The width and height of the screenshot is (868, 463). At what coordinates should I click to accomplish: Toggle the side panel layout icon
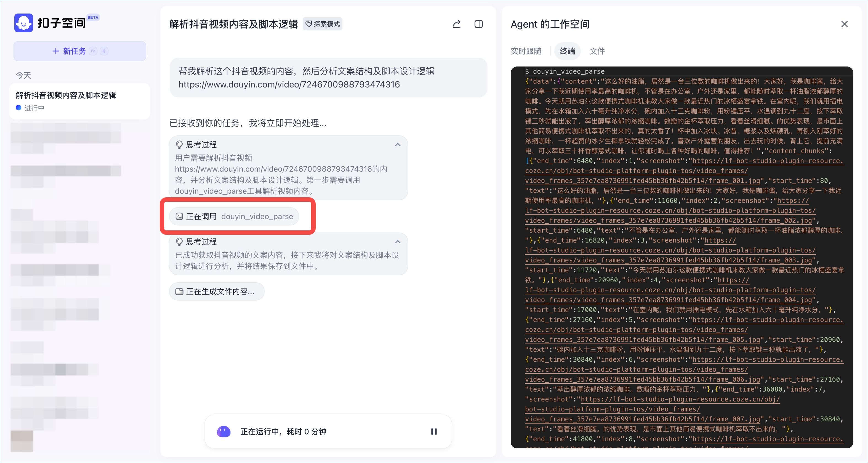478,24
